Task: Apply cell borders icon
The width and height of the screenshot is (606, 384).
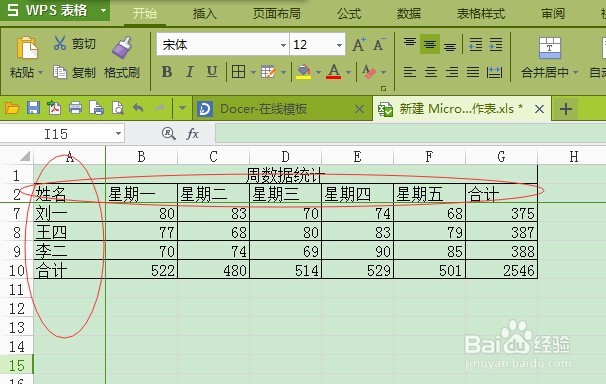Action: coord(238,72)
